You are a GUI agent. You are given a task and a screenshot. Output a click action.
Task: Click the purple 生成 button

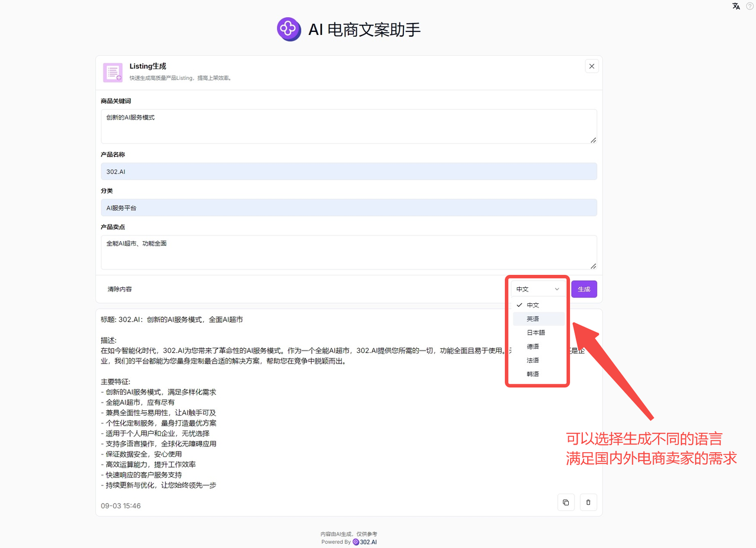pyautogui.click(x=584, y=289)
